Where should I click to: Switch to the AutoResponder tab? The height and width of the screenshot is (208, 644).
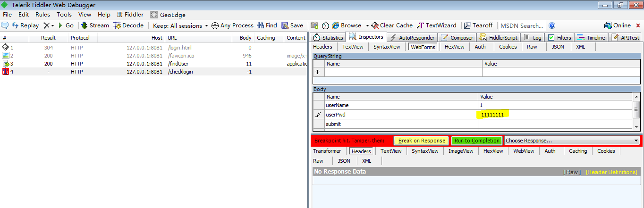412,38
